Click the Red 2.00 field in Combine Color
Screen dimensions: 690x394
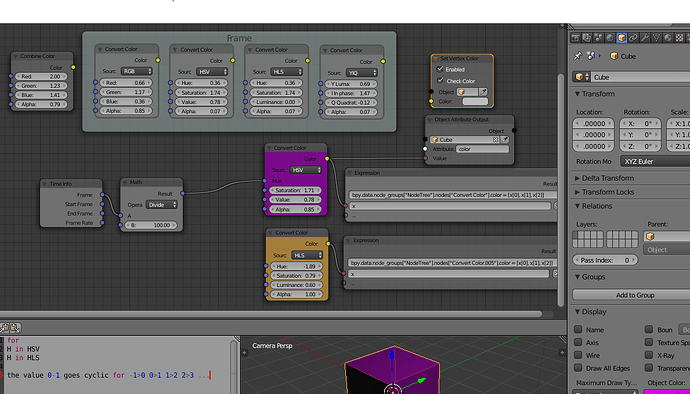coord(41,77)
